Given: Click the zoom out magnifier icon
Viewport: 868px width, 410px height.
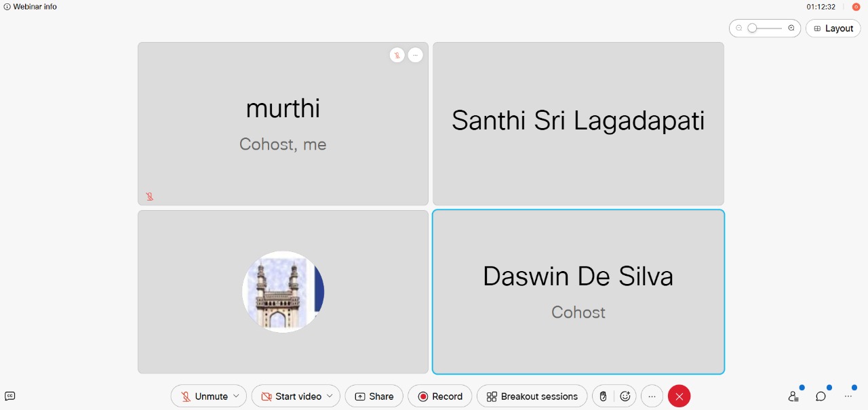Looking at the screenshot, I should 739,28.
